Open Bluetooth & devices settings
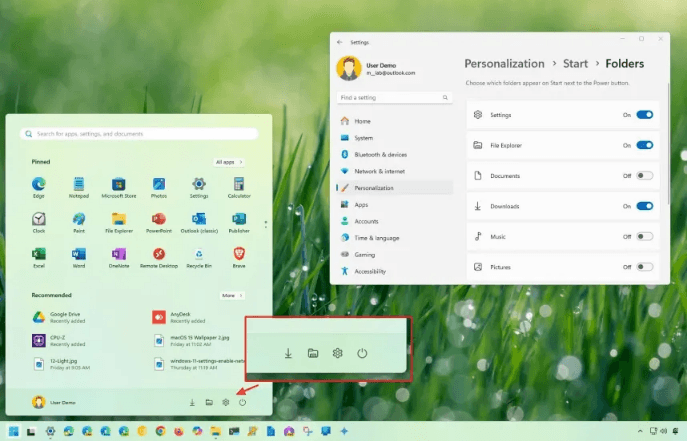The height and width of the screenshot is (441, 687). click(x=394, y=154)
